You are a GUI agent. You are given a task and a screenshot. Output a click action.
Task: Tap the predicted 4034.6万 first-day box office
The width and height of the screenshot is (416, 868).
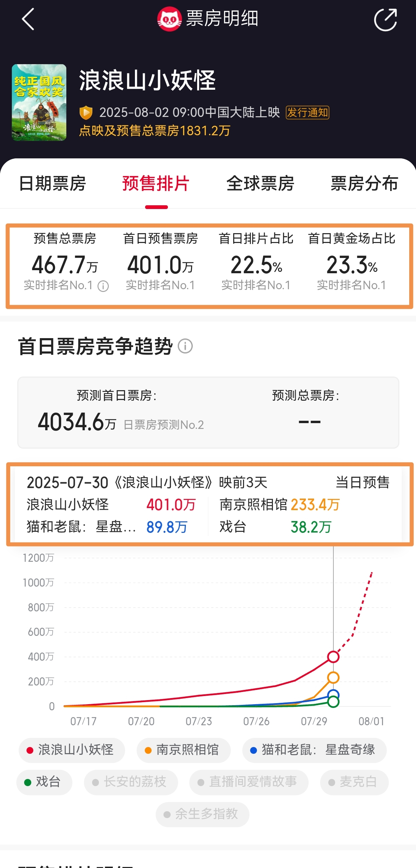point(77,422)
